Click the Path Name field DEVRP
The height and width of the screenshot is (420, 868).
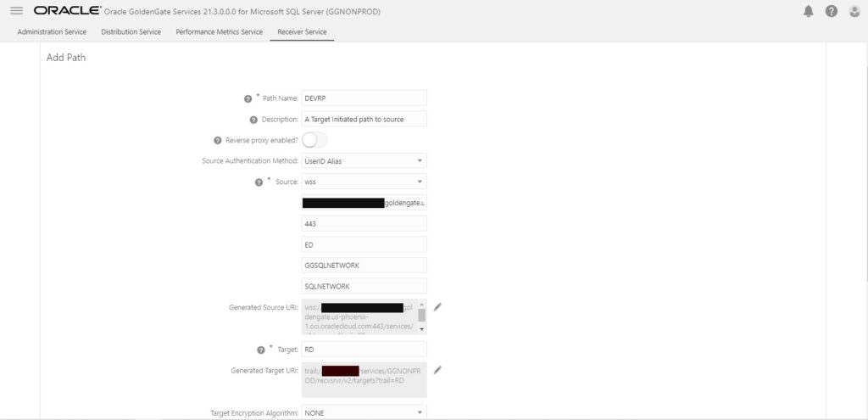click(364, 98)
